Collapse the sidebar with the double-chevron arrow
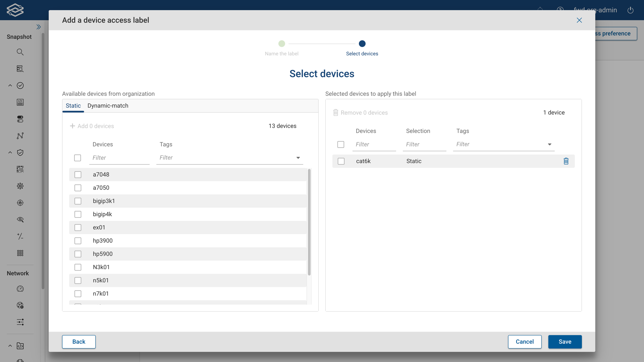Image resolution: width=644 pixels, height=362 pixels. (x=39, y=27)
